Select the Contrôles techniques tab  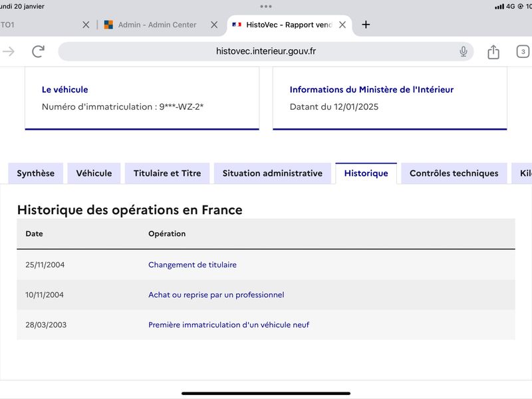point(454,174)
